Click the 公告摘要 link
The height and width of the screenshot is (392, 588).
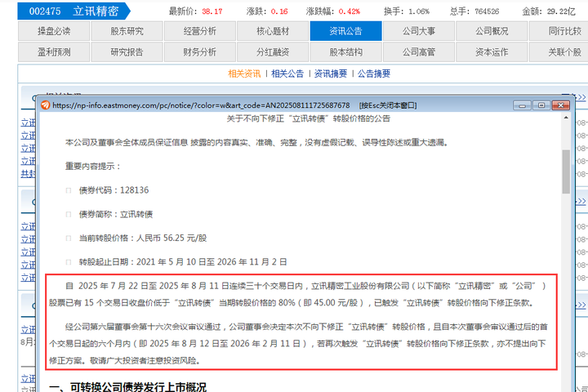click(374, 73)
